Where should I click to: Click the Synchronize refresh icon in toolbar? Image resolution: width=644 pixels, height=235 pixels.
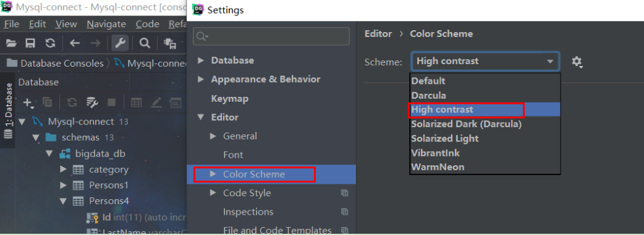50,43
